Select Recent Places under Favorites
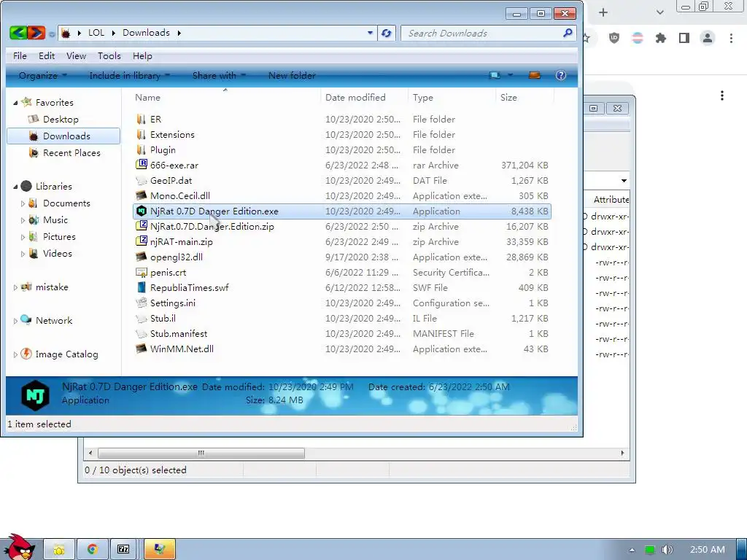This screenshot has width=747, height=560. pos(71,153)
